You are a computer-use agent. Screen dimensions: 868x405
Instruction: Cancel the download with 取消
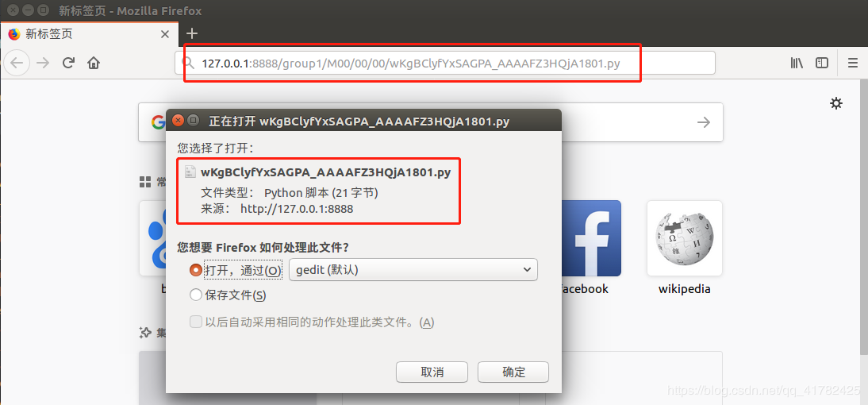[x=432, y=372]
